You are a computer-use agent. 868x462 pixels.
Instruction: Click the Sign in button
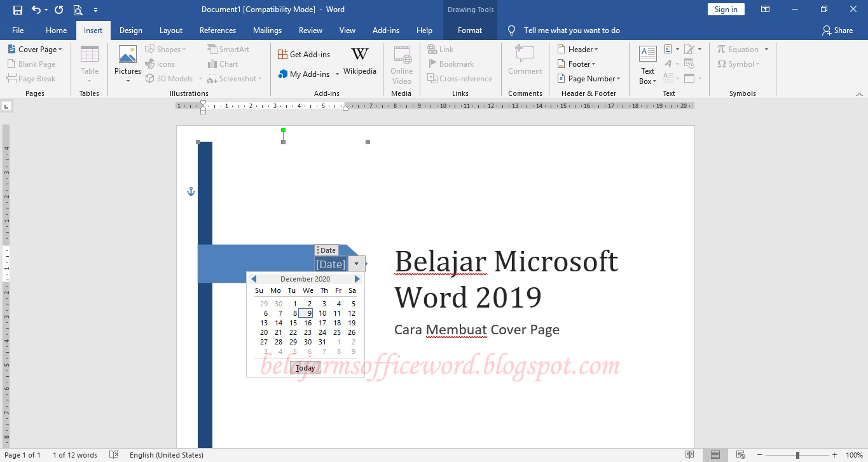[726, 10]
